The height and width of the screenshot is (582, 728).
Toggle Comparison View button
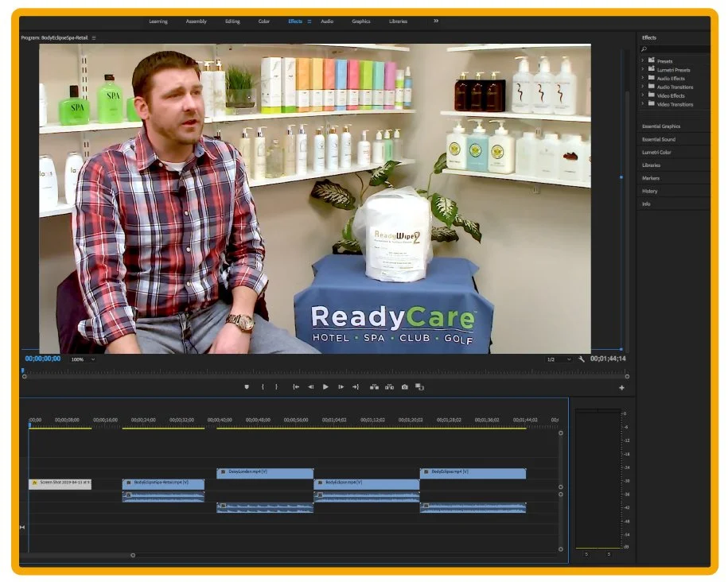[x=420, y=387]
